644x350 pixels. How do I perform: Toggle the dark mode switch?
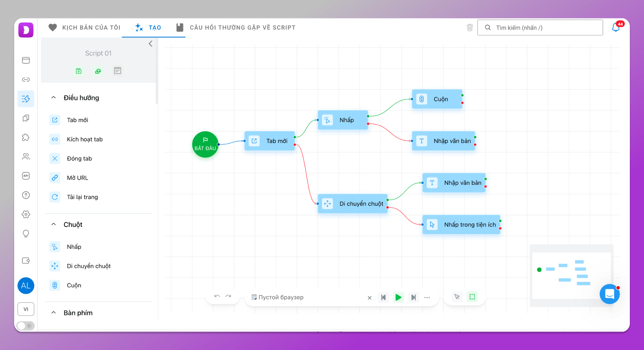tap(25, 326)
